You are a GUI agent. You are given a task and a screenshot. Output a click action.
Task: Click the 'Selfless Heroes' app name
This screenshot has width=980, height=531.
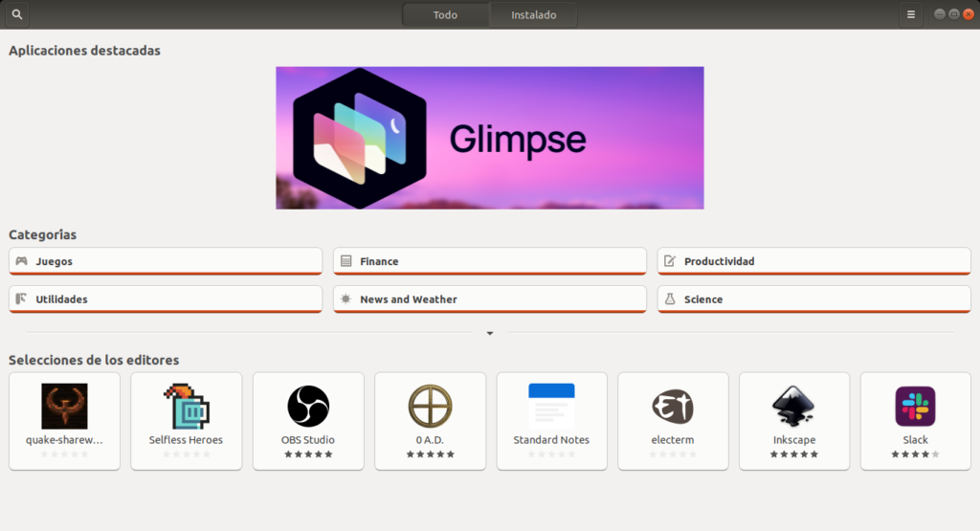[x=186, y=440]
